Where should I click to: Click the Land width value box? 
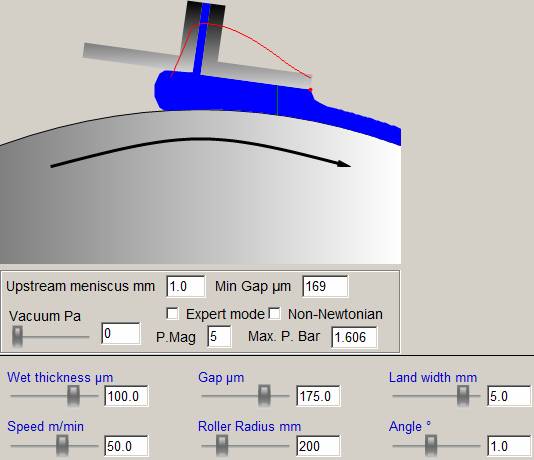pyautogui.click(x=509, y=396)
